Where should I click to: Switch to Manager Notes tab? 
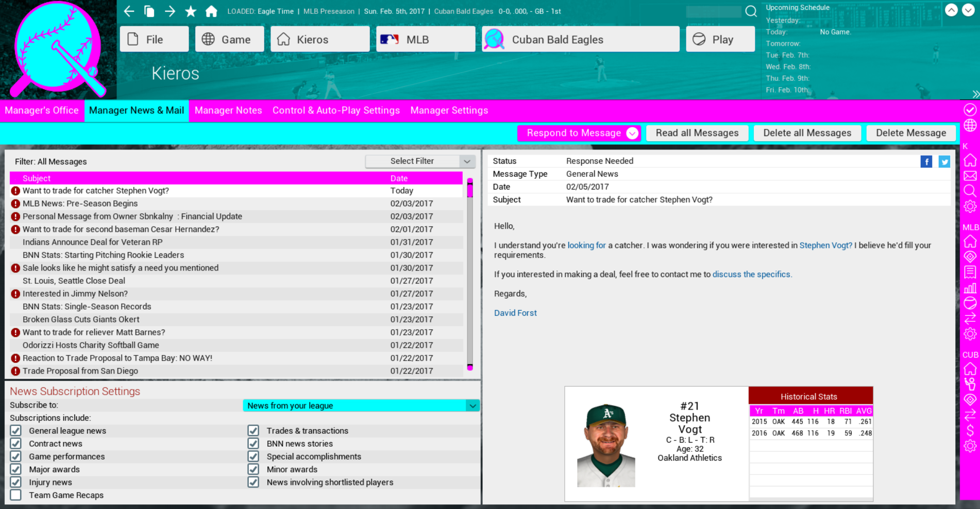click(228, 110)
